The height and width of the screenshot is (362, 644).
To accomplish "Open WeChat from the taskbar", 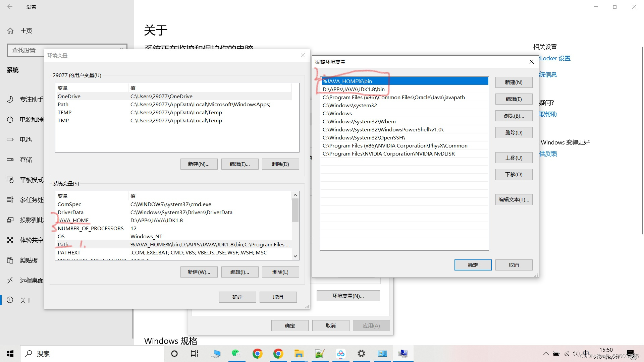I will [236, 353].
